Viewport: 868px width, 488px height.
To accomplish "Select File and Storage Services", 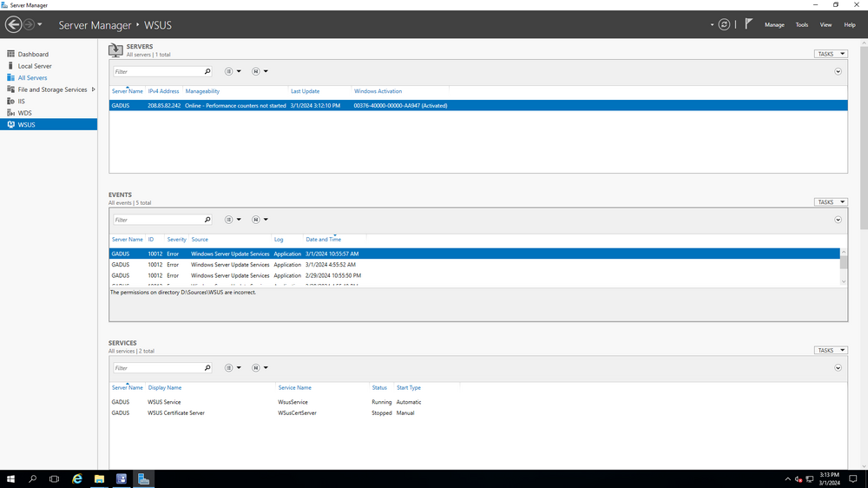I will click(x=52, y=89).
